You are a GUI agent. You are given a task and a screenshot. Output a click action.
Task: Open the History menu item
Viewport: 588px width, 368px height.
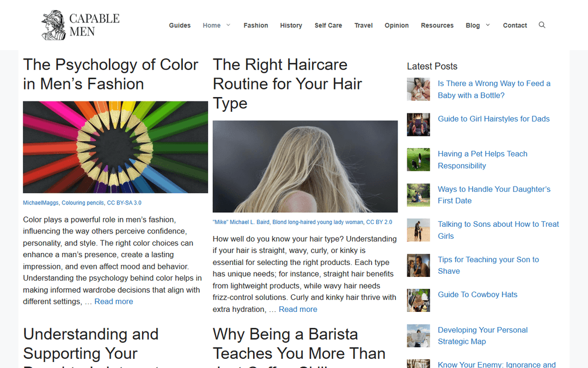291,25
